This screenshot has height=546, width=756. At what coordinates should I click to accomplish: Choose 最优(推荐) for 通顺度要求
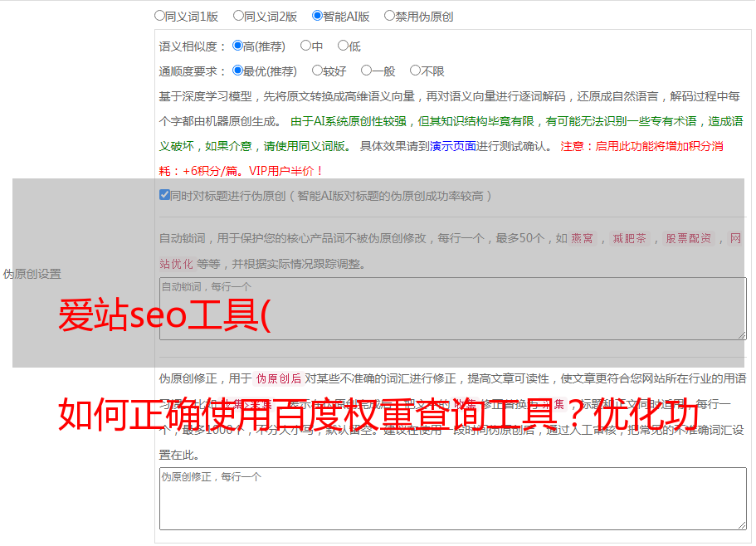237,71
